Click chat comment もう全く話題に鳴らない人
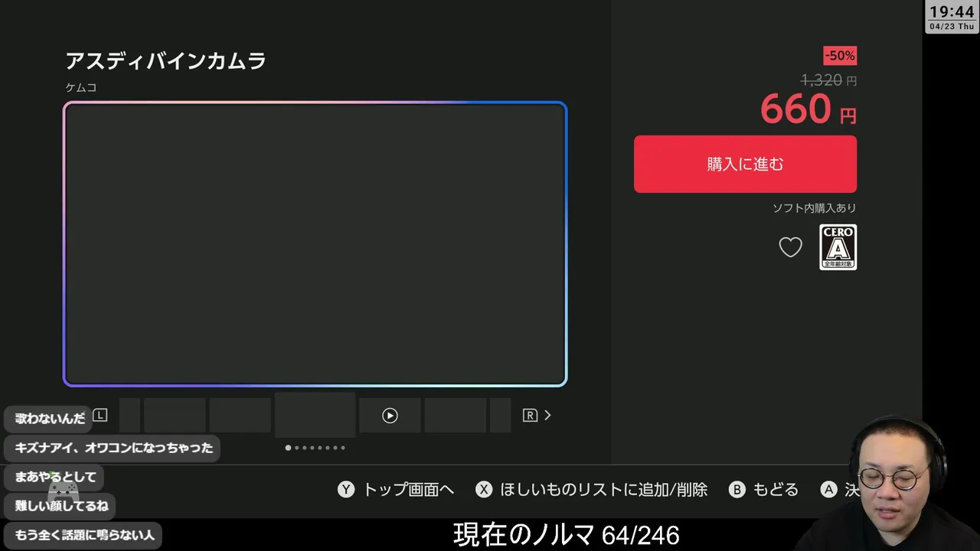This screenshot has width=980, height=551. (84, 535)
